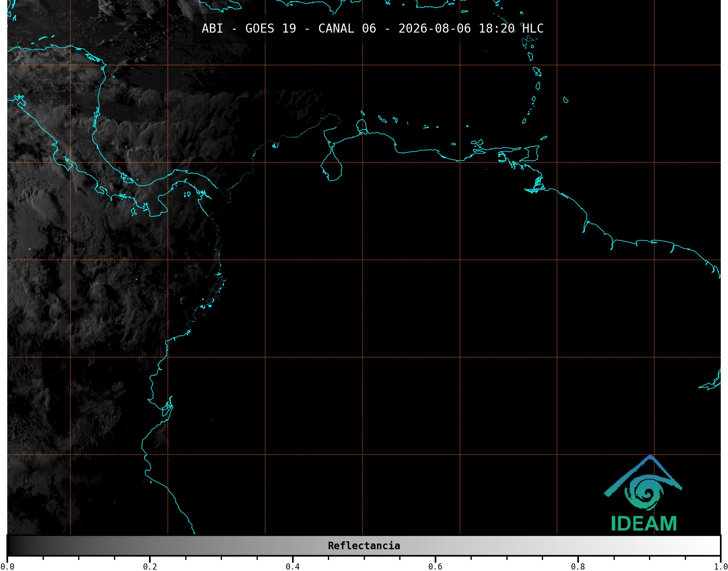
Task: Select the 0.4 colorbar tick label
Action: click(x=293, y=567)
